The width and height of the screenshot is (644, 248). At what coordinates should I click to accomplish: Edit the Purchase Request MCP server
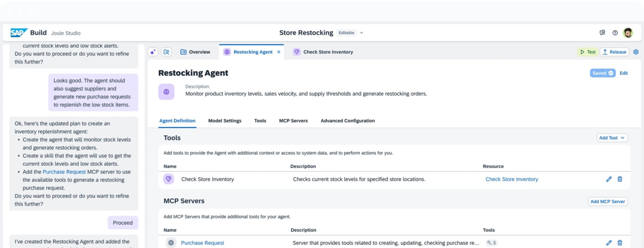pos(609,243)
